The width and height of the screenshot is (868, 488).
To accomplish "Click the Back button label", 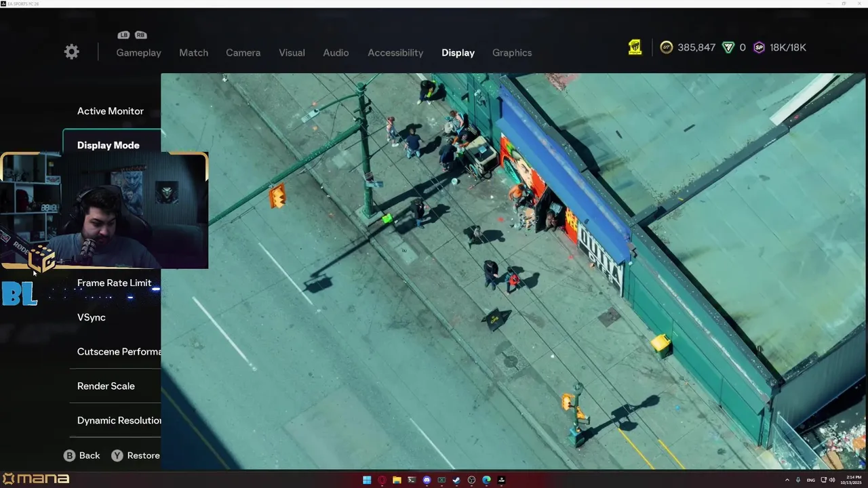I will click(x=90, y=455).
